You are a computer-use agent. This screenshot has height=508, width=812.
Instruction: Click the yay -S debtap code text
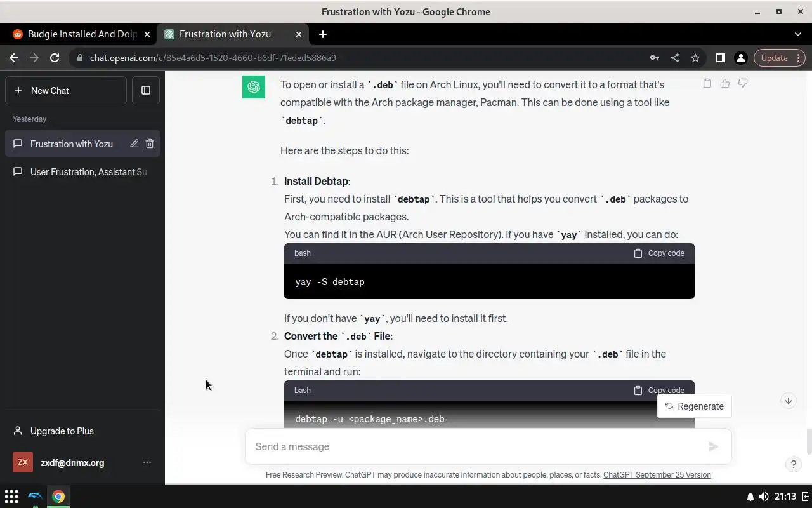pyautogui.click(x=330, y=282)
